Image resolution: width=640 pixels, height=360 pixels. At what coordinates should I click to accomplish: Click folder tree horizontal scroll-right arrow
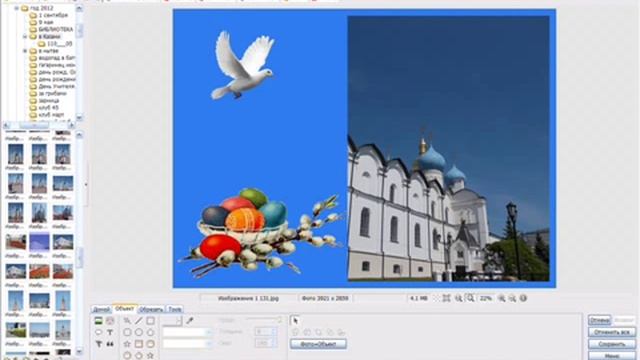71,125
